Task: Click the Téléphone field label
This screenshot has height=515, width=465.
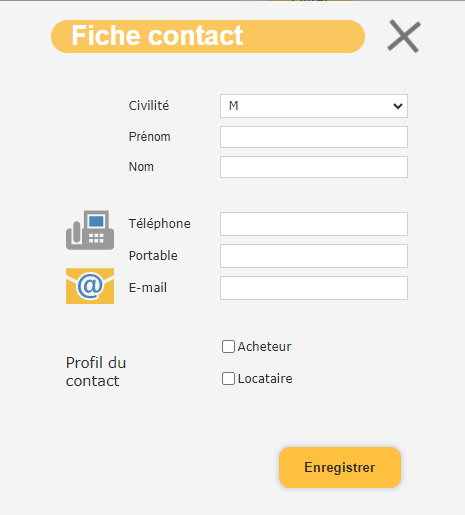Action: click(x=160, y=224)
